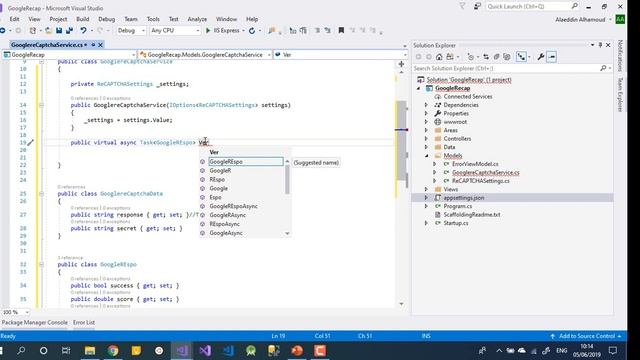Viewport: 640px width, 360px height.
Task: Select appsettings.json in Solution Explorer
Action: click(x=464, y=198)
